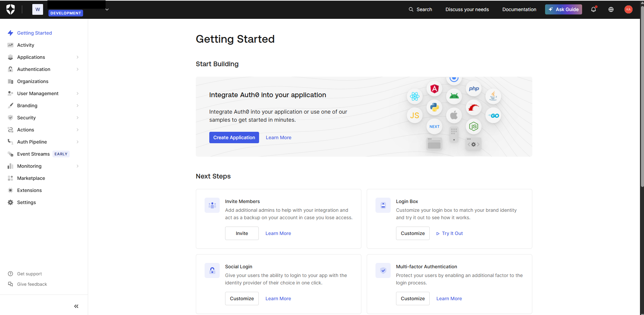Click the Auth0 logo in the top bar
This screenshot has width=644, height=315.
[x=10, y=9]
